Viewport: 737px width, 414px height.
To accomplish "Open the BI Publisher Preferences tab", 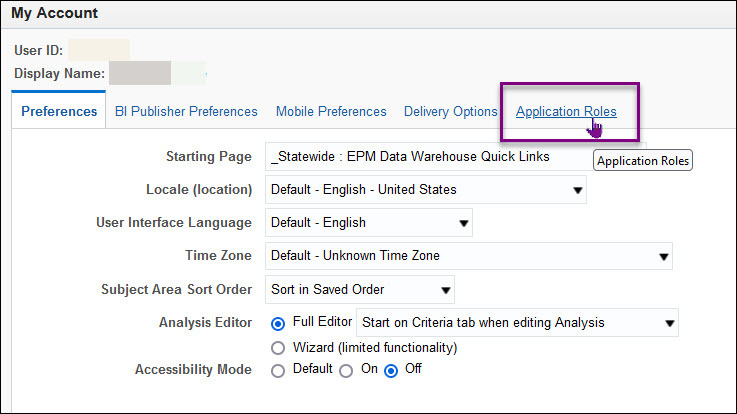I will point(185,112).
